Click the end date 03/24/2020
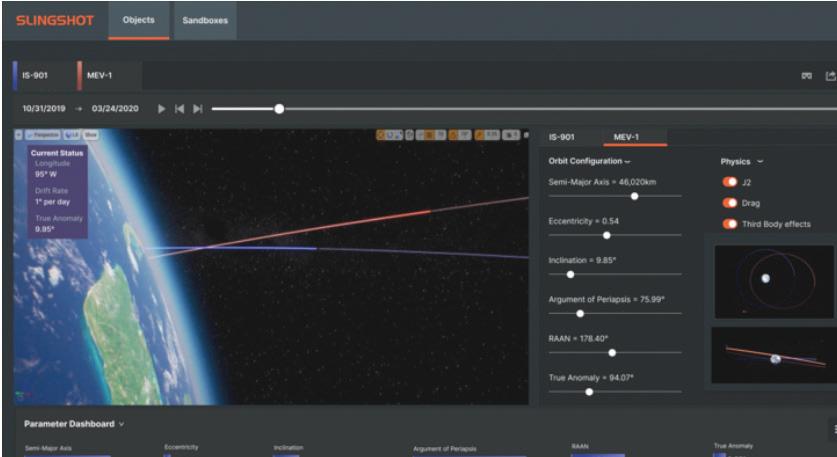The image size is (837, 457). coord(115,108)
